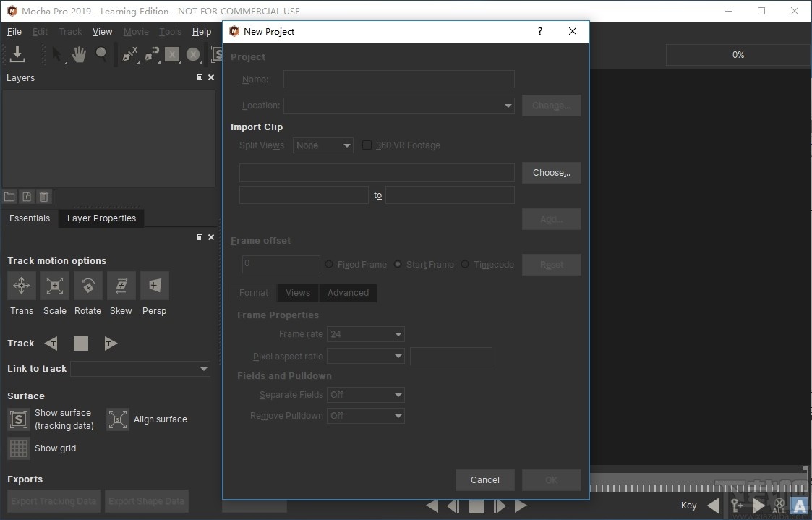Viewport: 812px width, 520px height.
Task: Select the Create X-Spline pen tool
Action: (x=129, y=54)
